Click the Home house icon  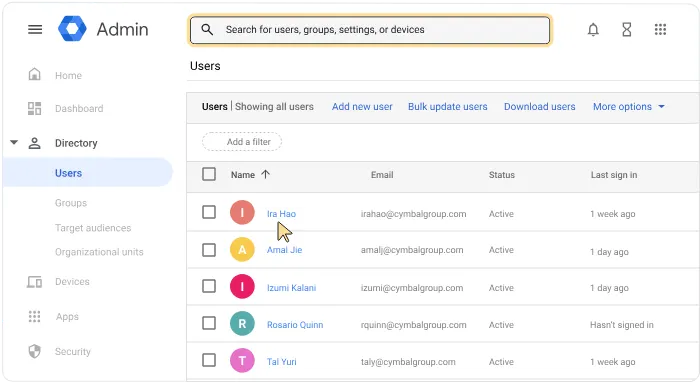[x=34, y=74]
